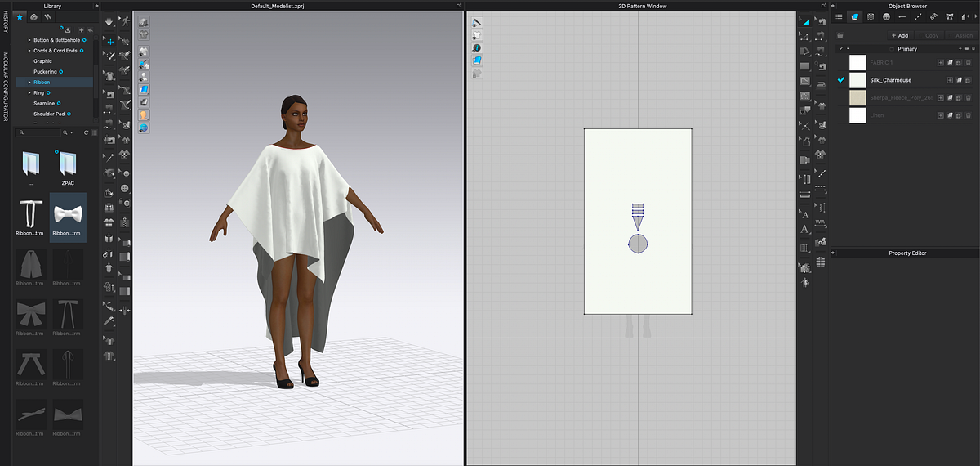Collapse the Property Editor panel arrow
Viewport: 980px width, 466px height.
833,253
